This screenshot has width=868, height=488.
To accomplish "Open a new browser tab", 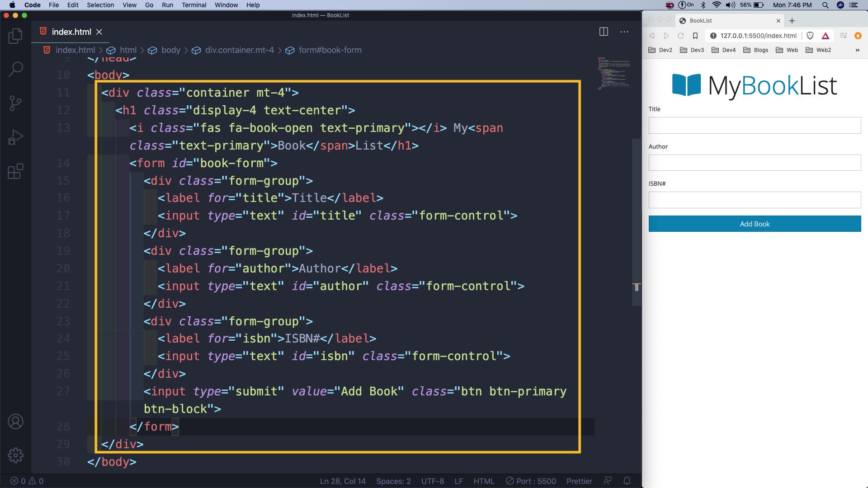I will [x=792, y=21].
